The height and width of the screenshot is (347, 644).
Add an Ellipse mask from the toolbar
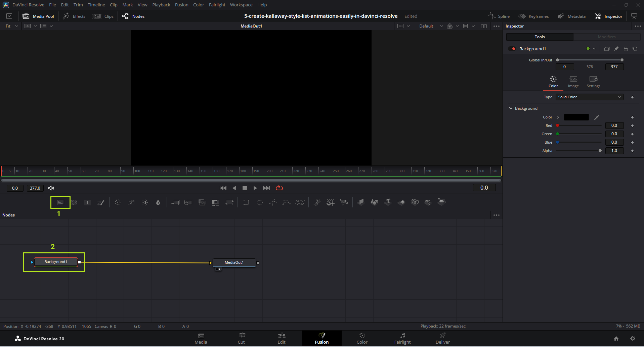point(260,202)
